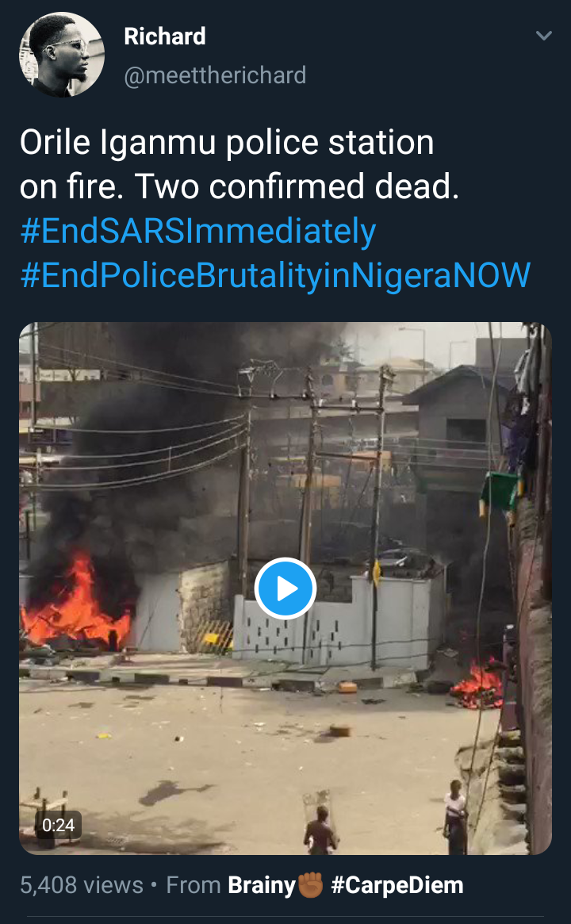Open Richard's profile picture
This screenshot has width=571, height=924.
(x=61, y=55)
